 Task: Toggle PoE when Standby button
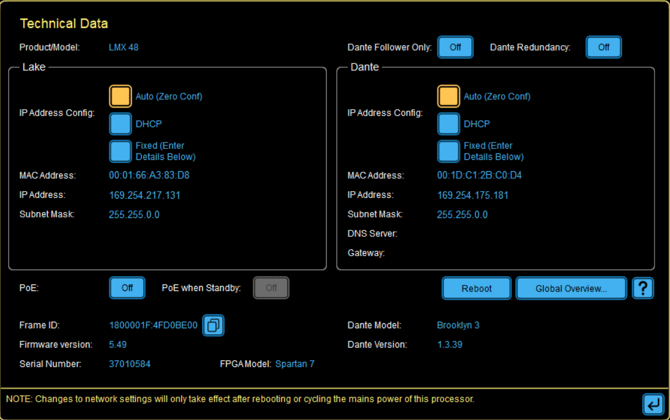click(x=270, y=288)
